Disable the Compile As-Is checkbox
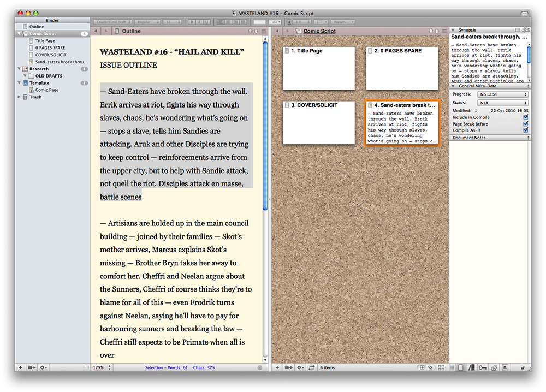The height and width of the screenshot is (392, 546). pyautogui.click(x=525, y=130)
